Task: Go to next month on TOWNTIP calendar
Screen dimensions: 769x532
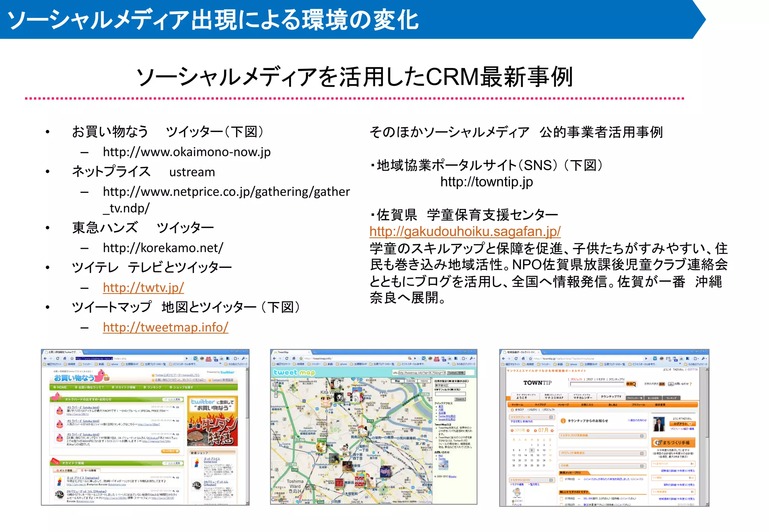Action: click(x=552, y=431)
